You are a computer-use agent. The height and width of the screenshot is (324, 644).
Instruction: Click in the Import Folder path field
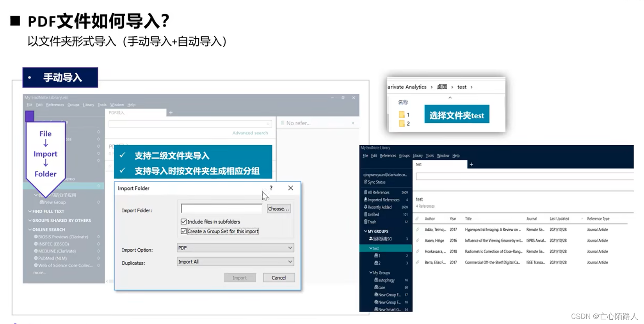tap(221, 208)
